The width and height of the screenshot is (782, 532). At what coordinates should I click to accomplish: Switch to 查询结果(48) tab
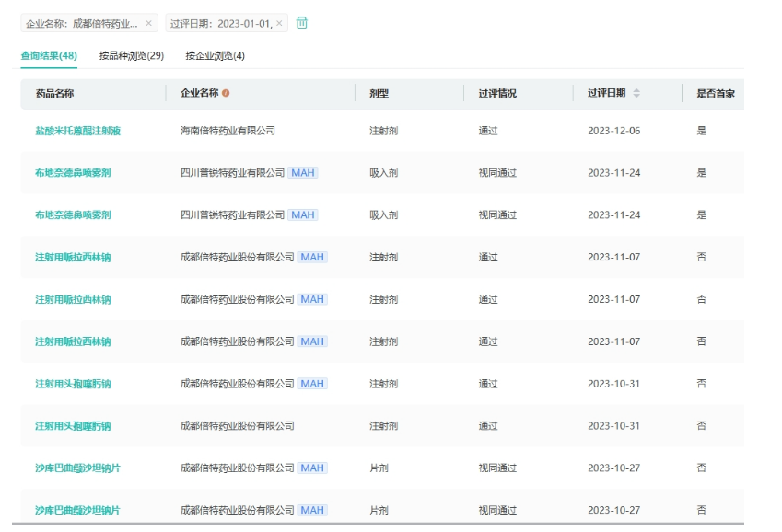49,56
